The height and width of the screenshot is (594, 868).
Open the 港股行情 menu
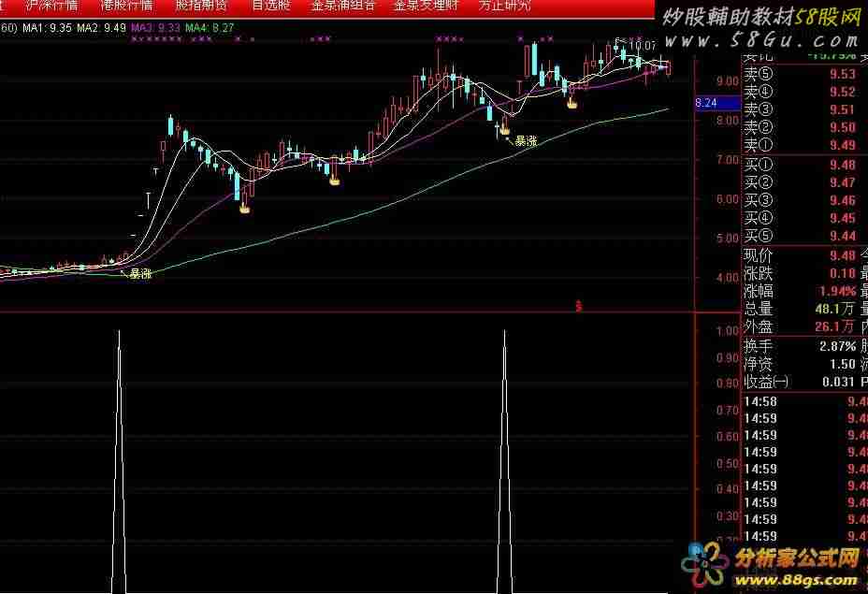pyautogui.click(x=127, y=7)
